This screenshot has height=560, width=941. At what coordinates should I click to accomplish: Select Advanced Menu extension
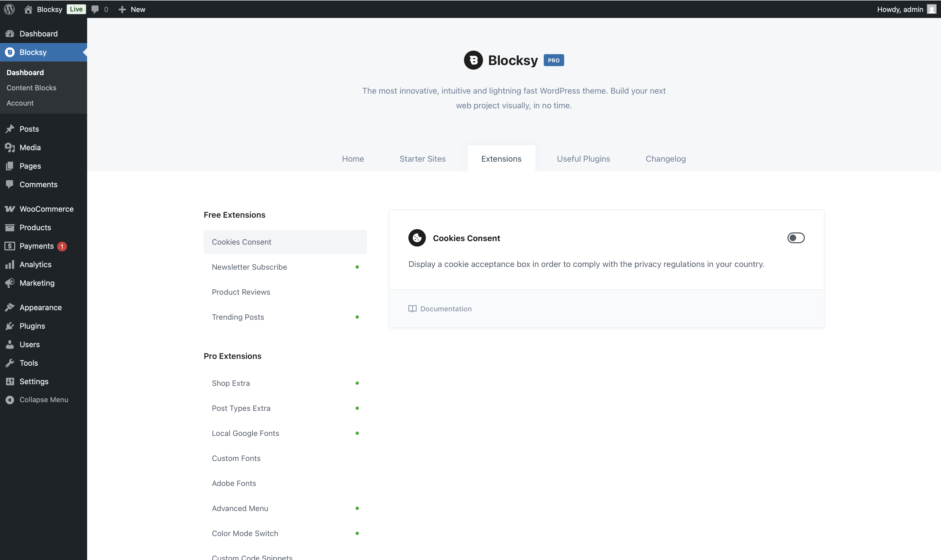(x=285, y=509)
